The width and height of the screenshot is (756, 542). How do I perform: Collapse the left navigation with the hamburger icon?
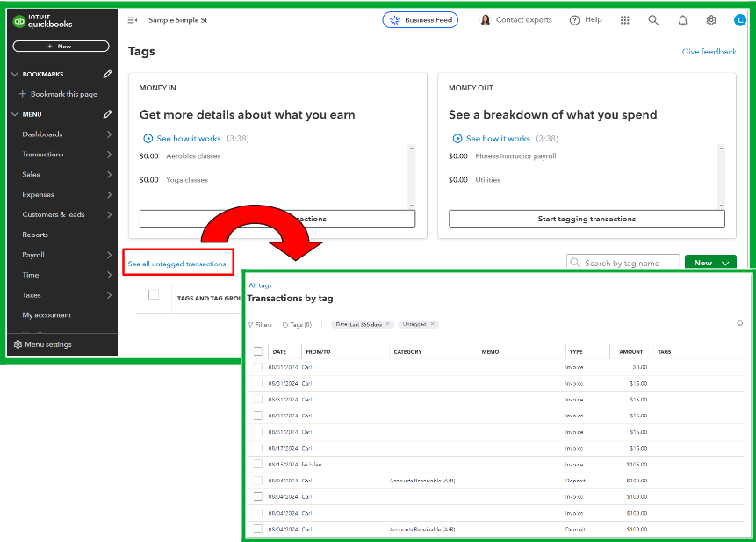[132, 20]
